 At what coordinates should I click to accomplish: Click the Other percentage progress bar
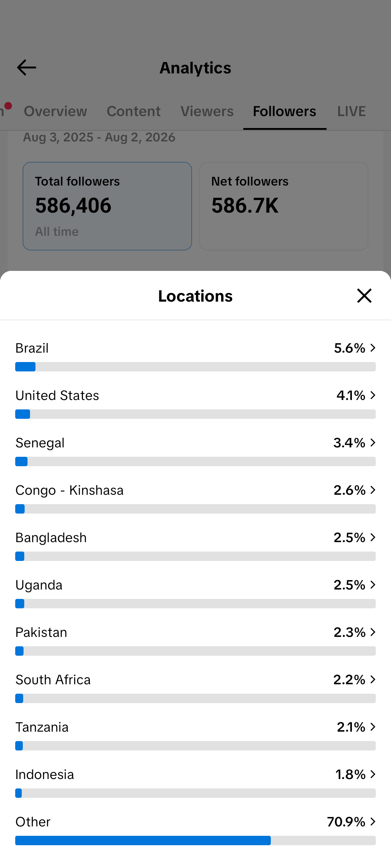(x=195, y=841)
